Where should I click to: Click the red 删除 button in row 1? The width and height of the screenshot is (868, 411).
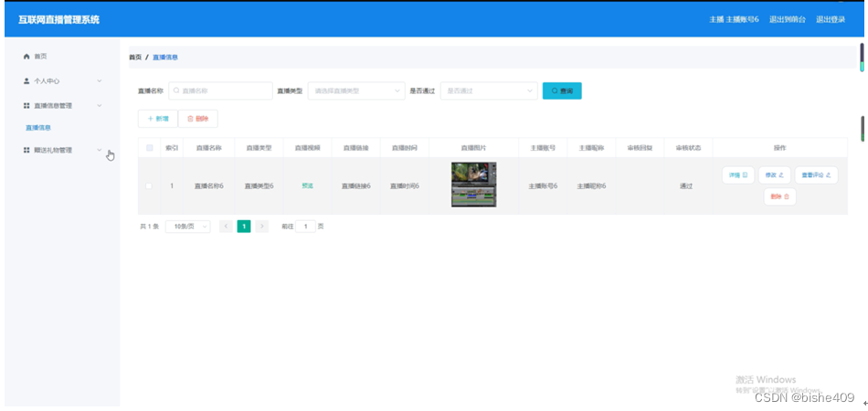tap(780, 196)
